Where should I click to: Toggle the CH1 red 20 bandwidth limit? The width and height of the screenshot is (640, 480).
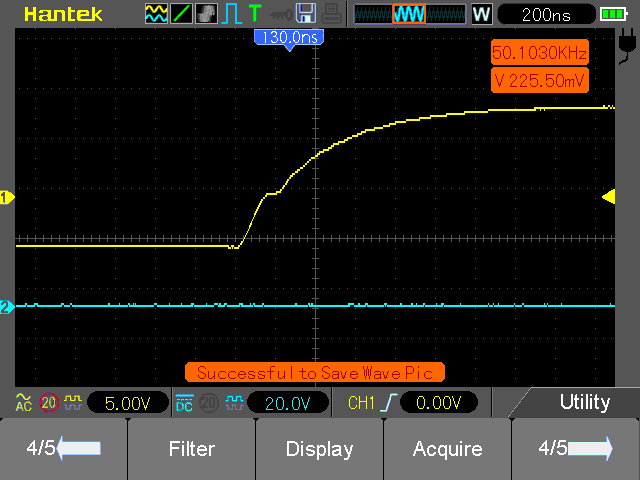(49, 403)
